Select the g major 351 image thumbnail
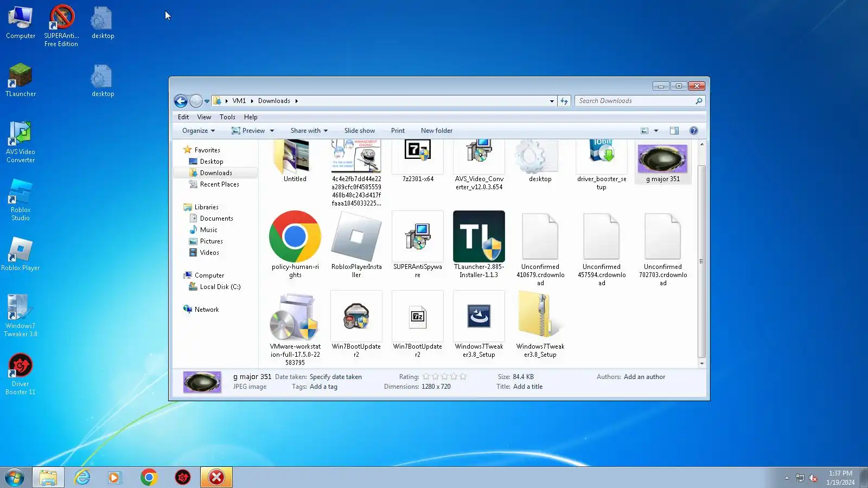Image resolution: width=868 pixels, height=488 pixels. [662, 161]
